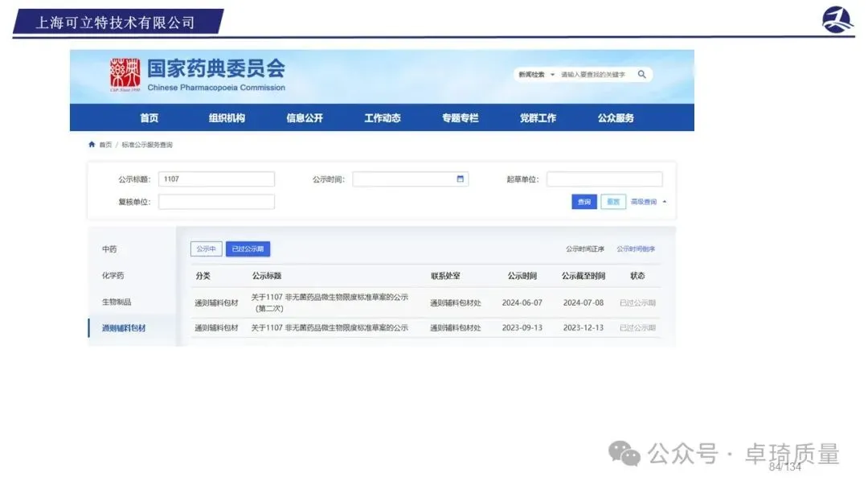Viewport: 868px width, 489px height.
Task: Toggle the 已过公示期 filter
Action: 248,249
